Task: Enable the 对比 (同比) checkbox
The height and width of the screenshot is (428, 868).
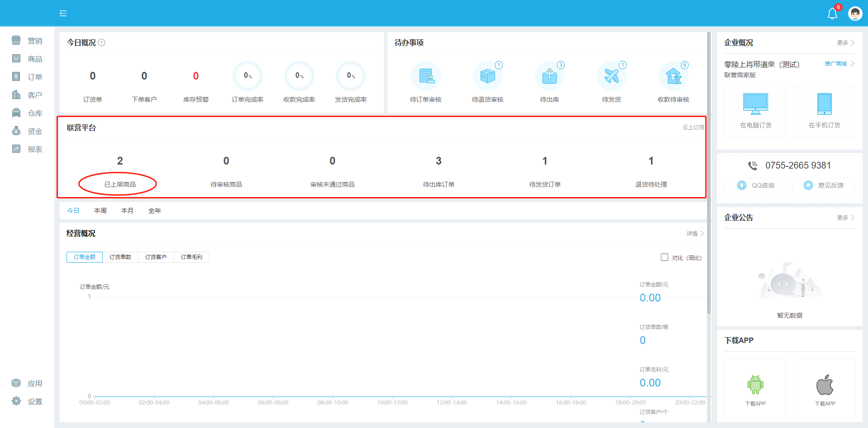Action: [x=665, y=257]
